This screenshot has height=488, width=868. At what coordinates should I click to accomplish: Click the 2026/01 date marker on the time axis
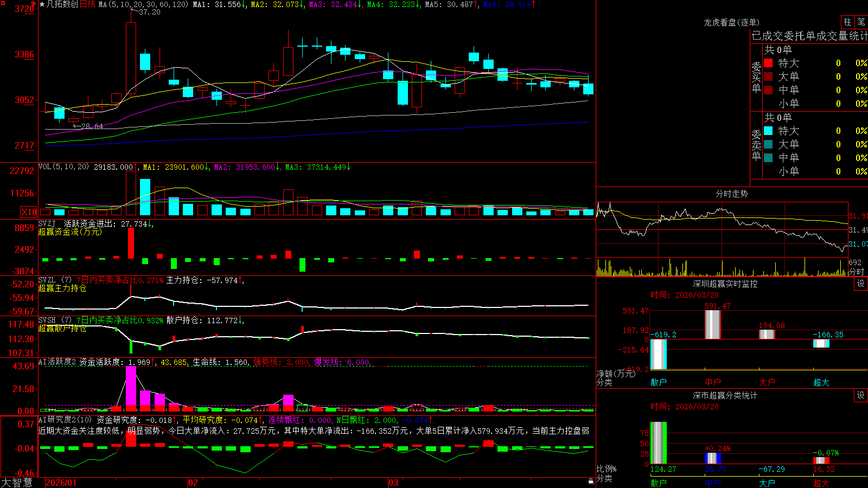pos(61,483)
